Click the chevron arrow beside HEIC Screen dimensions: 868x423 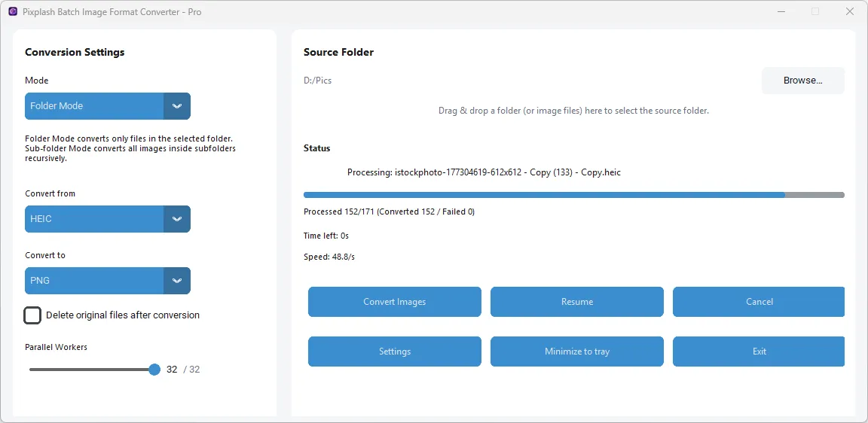[x=177, y=219]
